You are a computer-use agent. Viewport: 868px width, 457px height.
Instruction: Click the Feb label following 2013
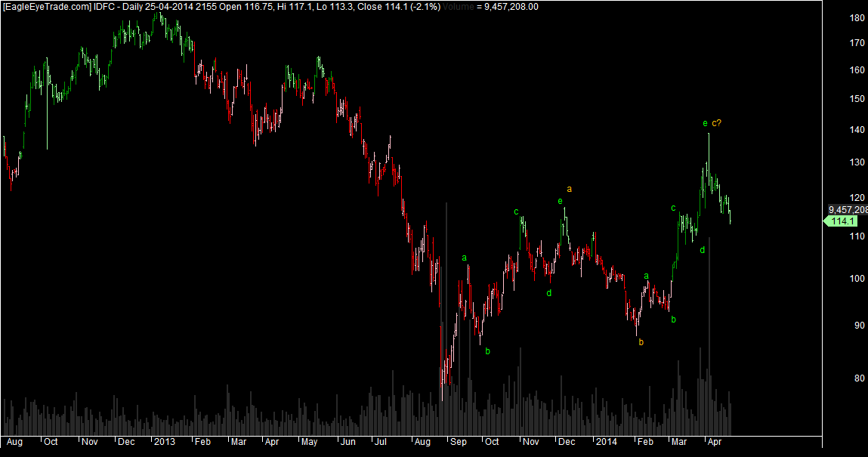pos(202,441)
